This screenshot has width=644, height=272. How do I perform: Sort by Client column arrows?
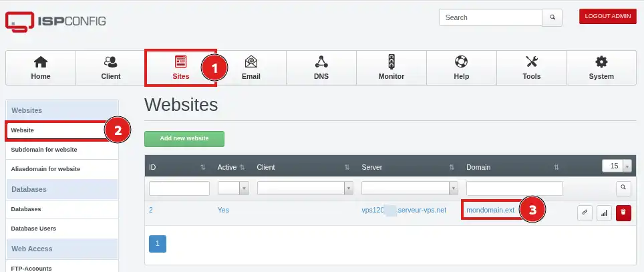[x=347, y=167]
